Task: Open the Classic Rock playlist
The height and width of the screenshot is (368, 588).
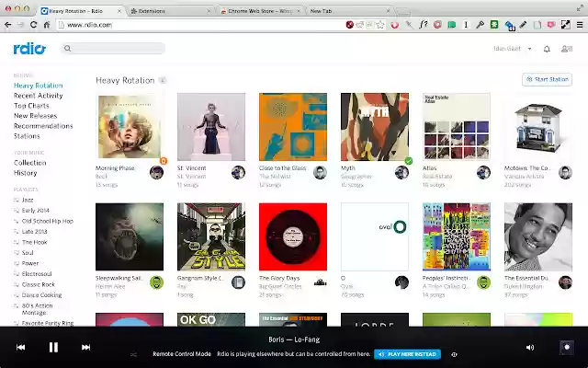Action: point(38,284)
